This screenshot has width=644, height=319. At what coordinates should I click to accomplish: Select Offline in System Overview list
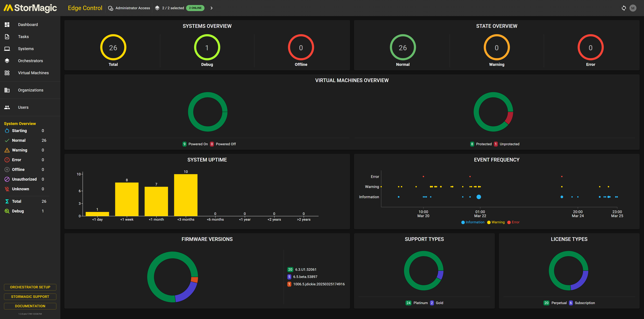[x=18, y=170]
